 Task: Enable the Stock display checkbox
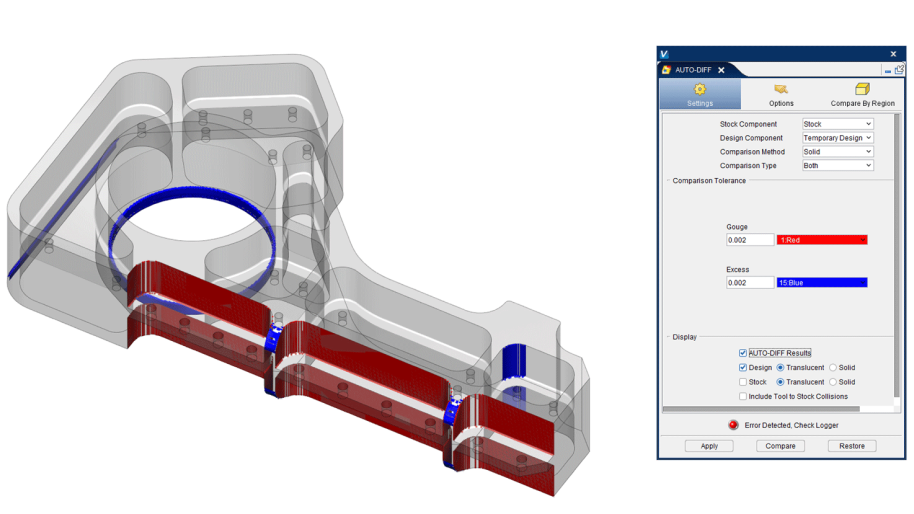coord(743,382)
